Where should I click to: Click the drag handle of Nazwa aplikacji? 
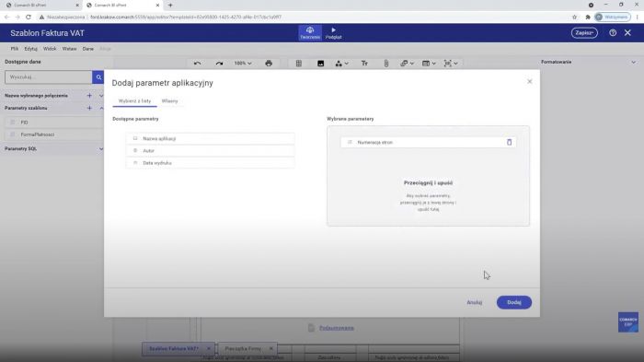click(x=135, y=139)
